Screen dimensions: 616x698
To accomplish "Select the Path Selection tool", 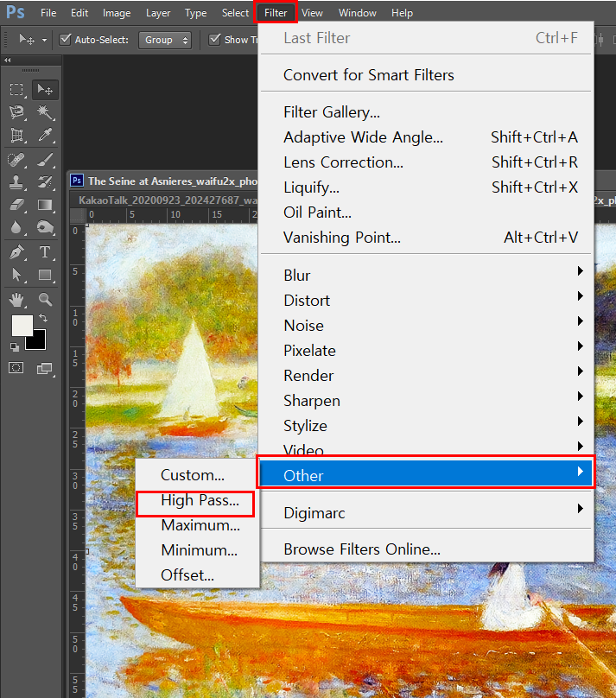I will tap(17, 275).
